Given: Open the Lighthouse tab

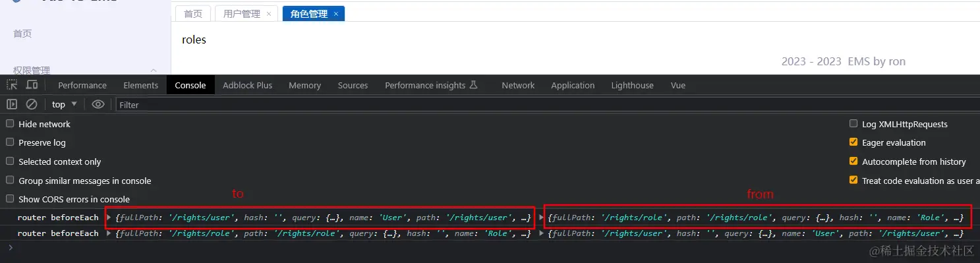Looking at the screenshot, I should click(x=632, y=85).
